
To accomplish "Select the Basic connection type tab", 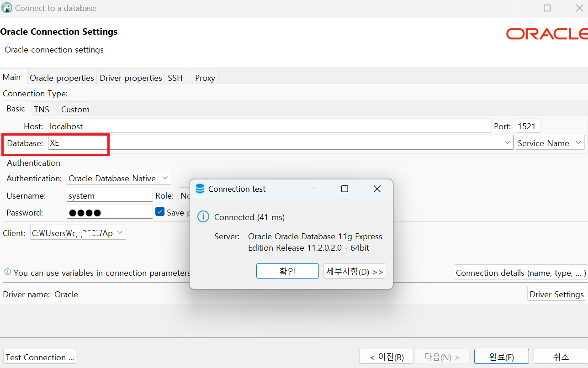I will (x=16, y=109).
